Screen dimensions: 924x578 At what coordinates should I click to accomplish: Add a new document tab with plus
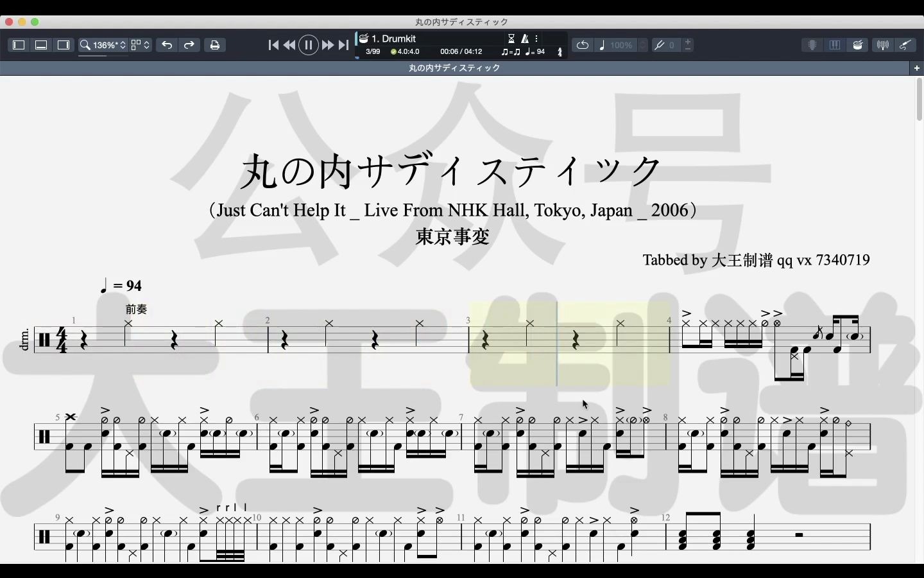[x=917, y=67]
